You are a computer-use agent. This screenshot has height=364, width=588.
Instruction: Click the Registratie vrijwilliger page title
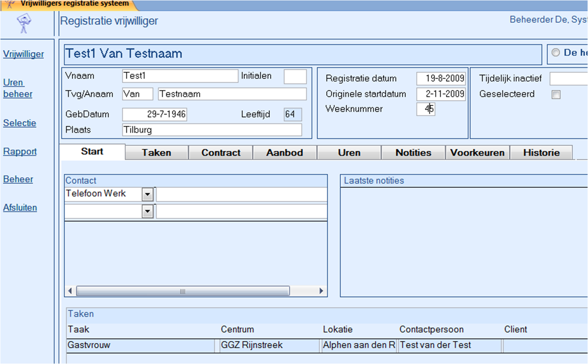point(109,21)
